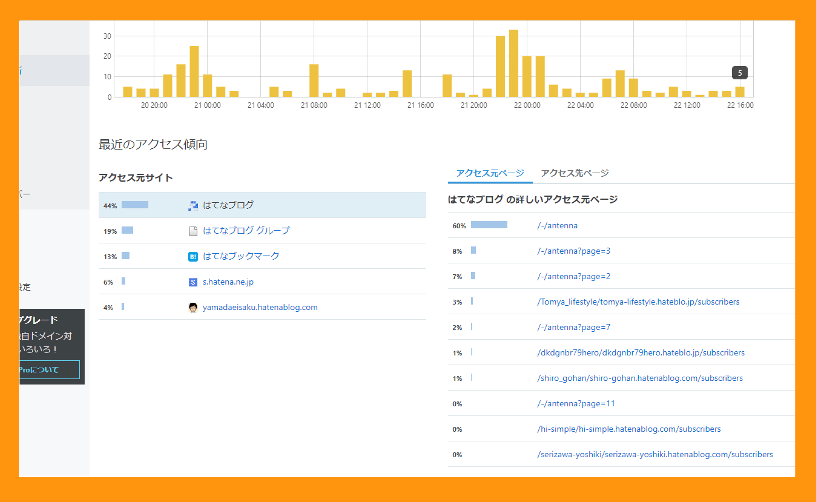Image resolution: width=816 pixels, height=502 pixels.
Task: Select the はてなブログ access source row
Action: (x=262, y=205)
